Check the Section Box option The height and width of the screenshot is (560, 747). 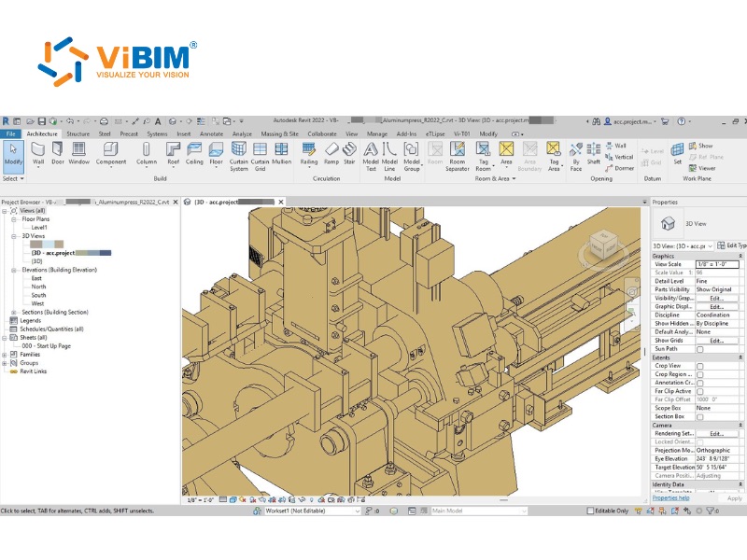pyautogui.click(x=701, y=417)
